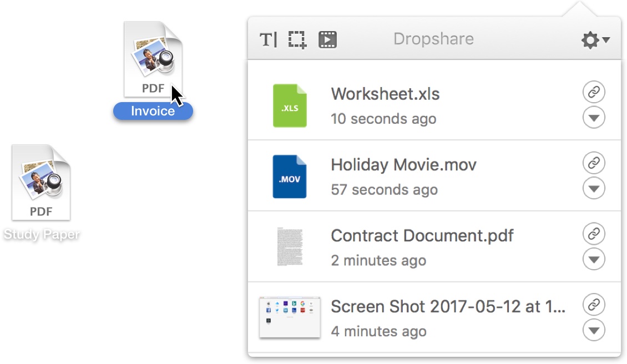Open the Contract Document.pdf page thumbnail

[290, 246]
